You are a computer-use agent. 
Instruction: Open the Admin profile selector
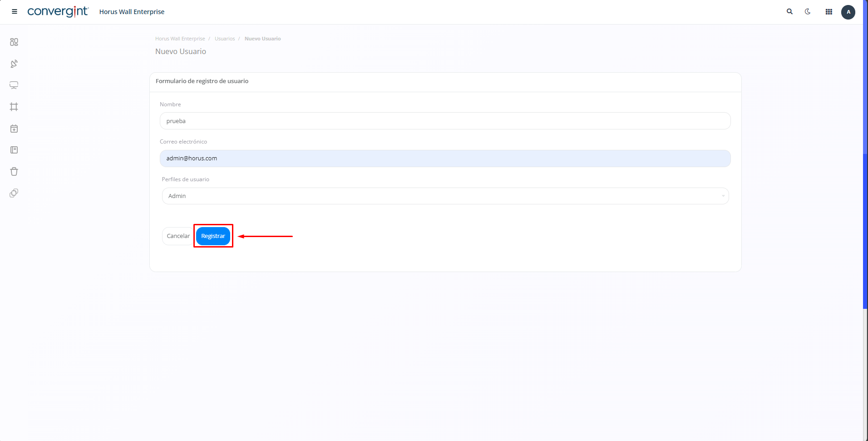[445, 196]
